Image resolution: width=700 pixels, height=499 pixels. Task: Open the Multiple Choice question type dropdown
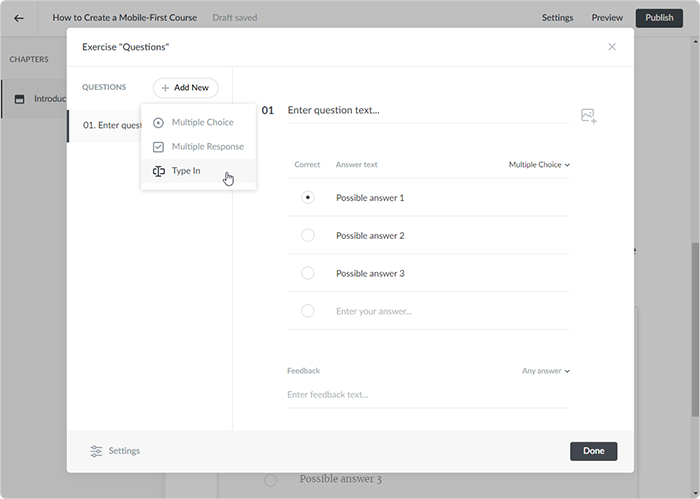539,165
